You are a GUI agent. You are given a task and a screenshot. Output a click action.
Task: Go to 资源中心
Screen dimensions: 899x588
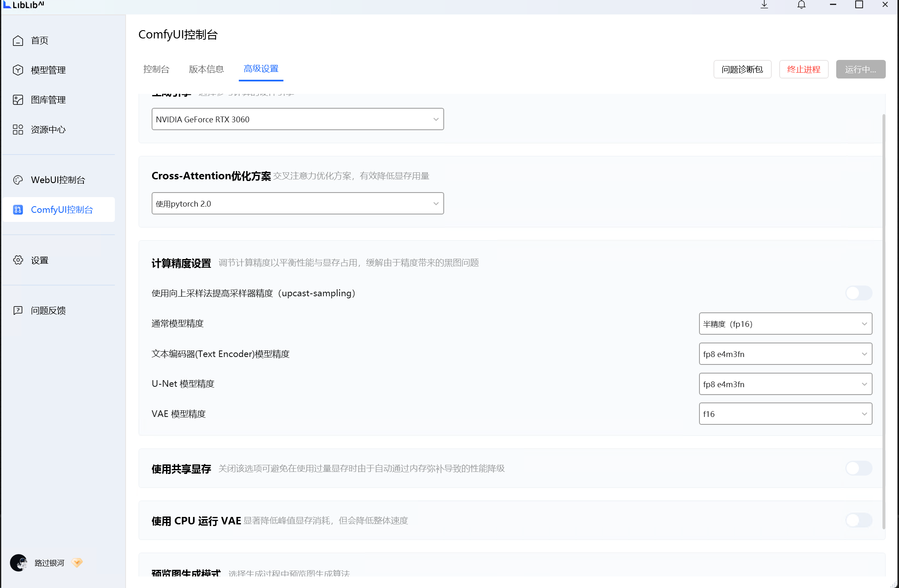click(x=48, y=129)
